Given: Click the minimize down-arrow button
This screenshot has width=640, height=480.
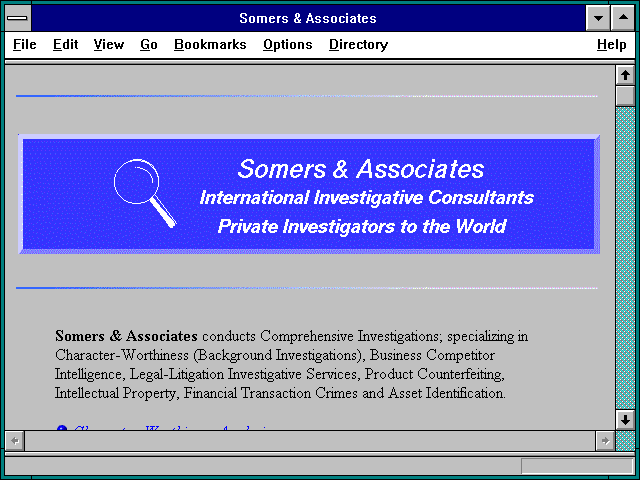Looking at the screenshot, I should pos(598,18).
